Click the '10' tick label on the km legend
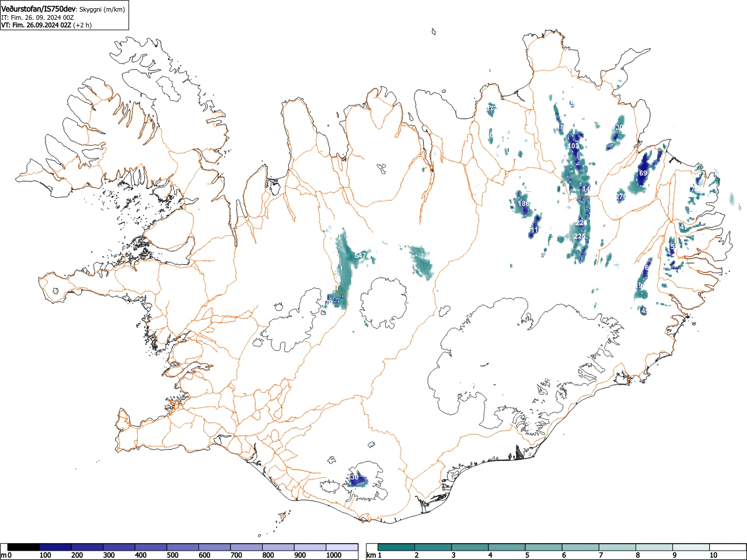Image resolution: width=747 pixels, height=560 pixels. tap(713, 555)
